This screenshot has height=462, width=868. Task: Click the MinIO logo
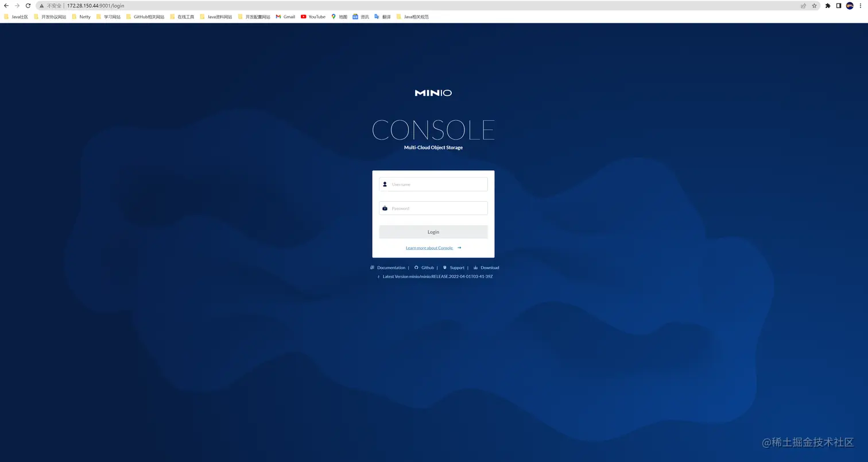coord(433,93)
